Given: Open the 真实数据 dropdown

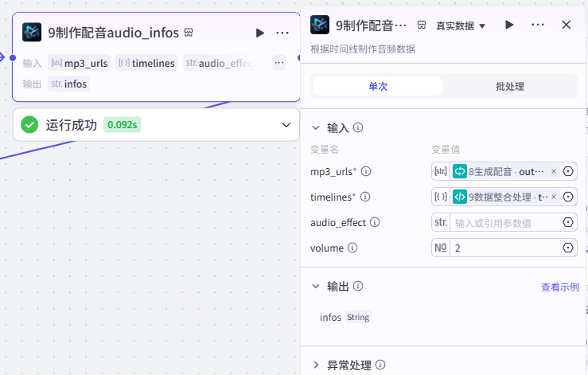Looking at the screenshot, I should (x=461, y=26).
